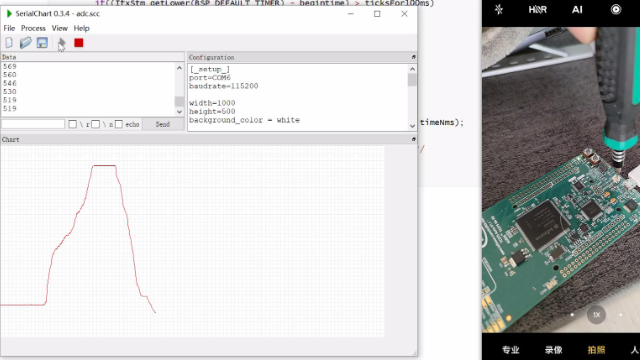
Task: Select the AI mode in the camera
Action: pos(577,9)
